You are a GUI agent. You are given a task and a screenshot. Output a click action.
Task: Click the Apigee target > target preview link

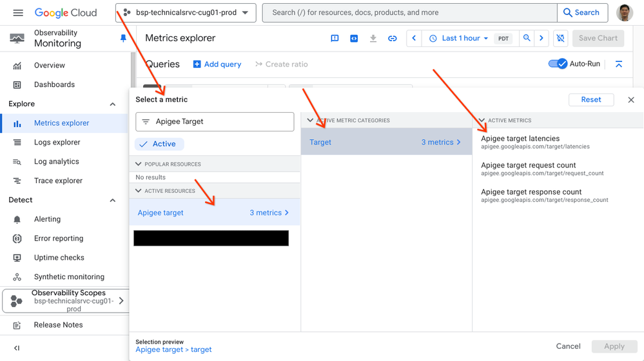tap(174, 349)
